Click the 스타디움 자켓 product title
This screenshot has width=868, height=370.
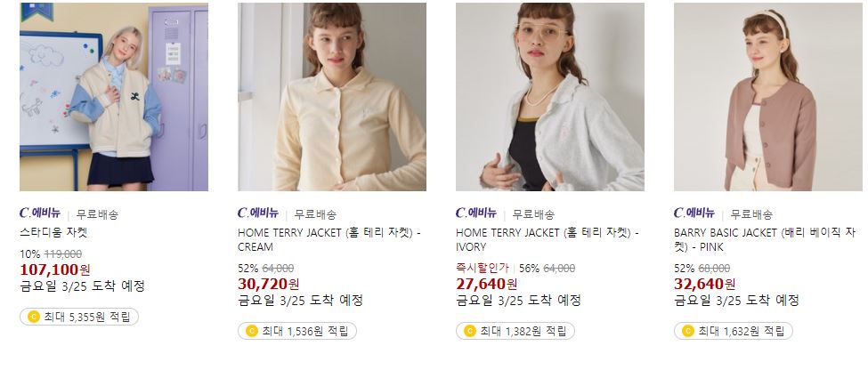[x=53, y=233]
